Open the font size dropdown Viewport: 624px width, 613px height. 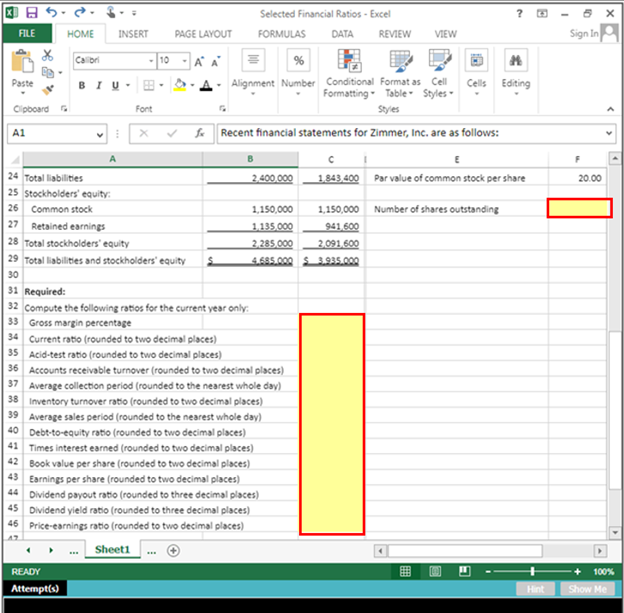click(185, 61)
